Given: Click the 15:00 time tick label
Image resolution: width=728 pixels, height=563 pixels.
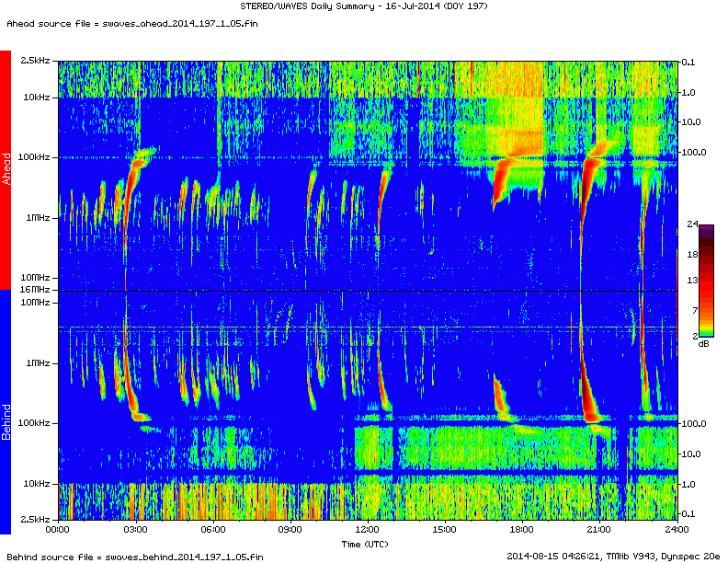Looking at the screenshot, I should click(444, 530).
